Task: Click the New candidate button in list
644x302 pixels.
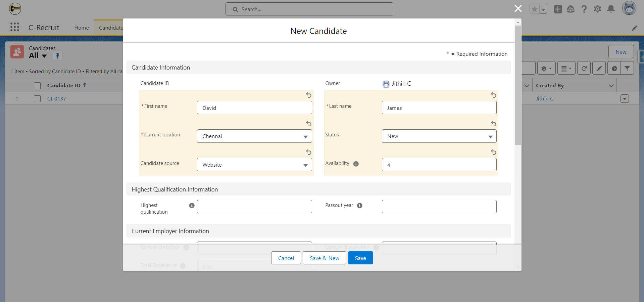Action: click(x=621, y=52)
